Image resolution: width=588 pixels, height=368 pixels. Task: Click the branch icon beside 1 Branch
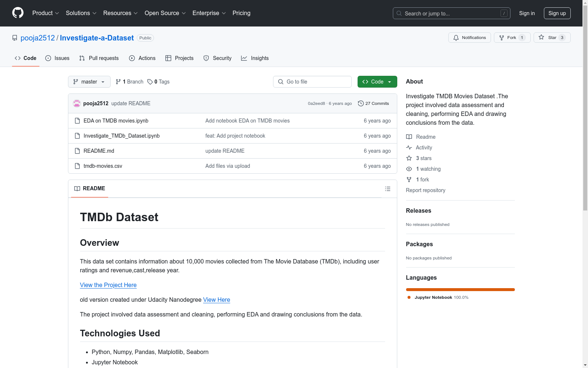tap(118, 82)
